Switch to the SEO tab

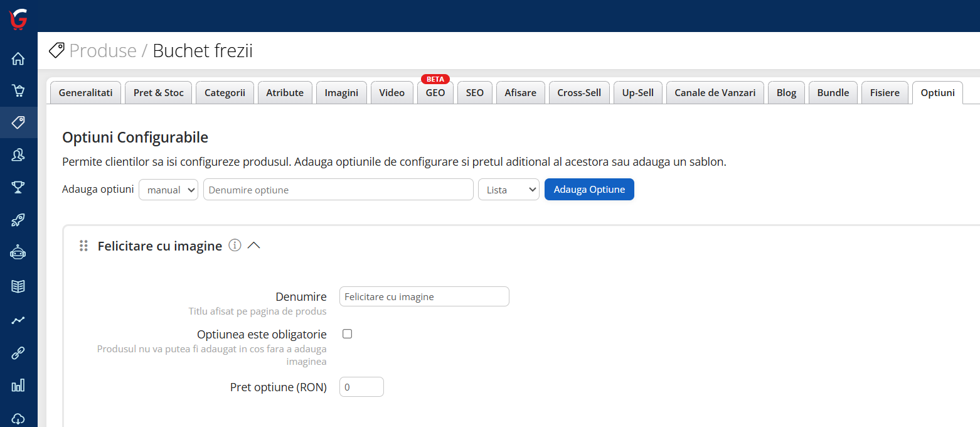coord(475,93)
